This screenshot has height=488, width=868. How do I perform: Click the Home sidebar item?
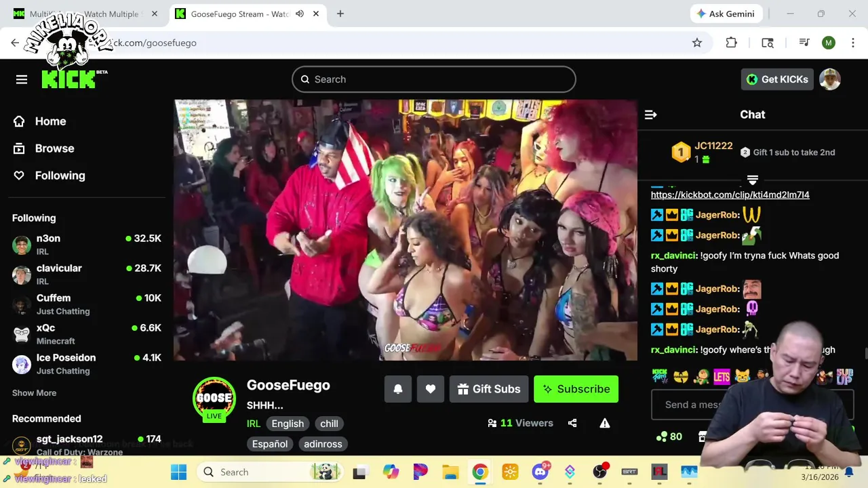pyautogui.click(x=41, y=121)
